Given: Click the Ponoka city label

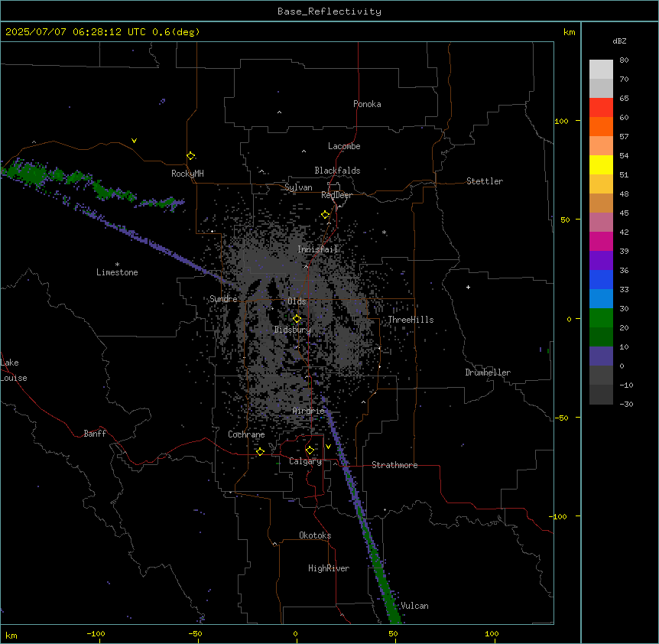Looking at the screenshot, I should coord(367,104).
